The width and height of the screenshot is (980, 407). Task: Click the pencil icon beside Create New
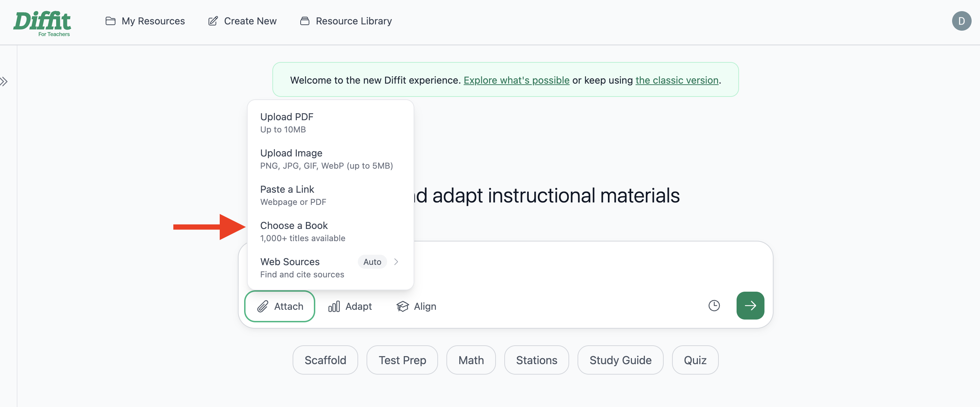[213, 21]
